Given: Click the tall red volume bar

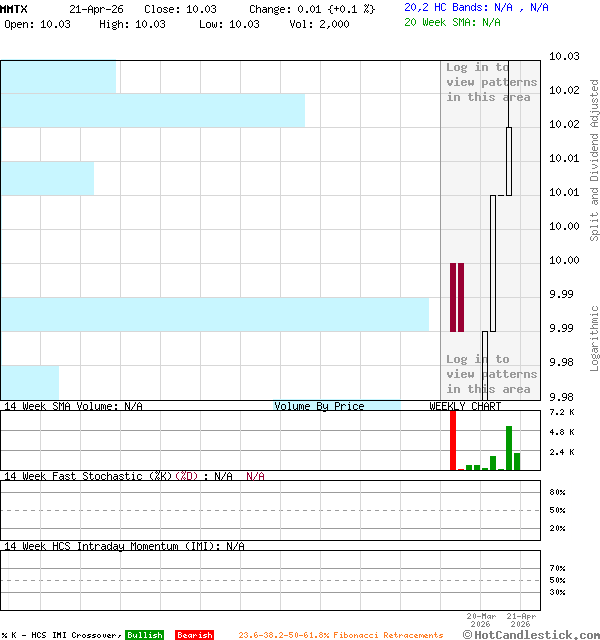Looking at the screenshot, I should tap(453, 440).
